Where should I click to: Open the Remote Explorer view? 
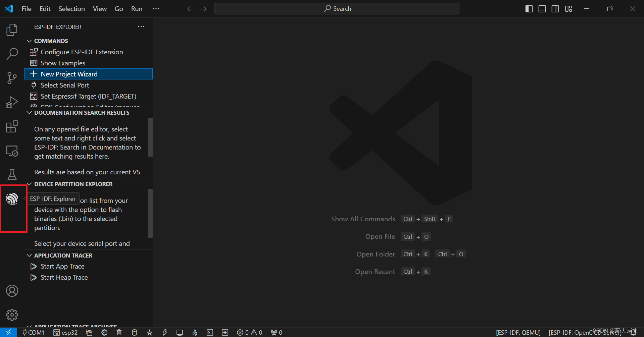(x=12, y=151)
